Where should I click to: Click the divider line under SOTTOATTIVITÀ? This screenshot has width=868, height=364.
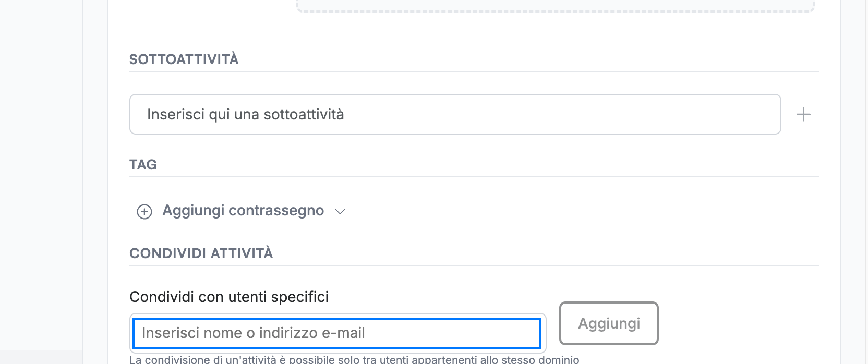(x=474, y=71)
